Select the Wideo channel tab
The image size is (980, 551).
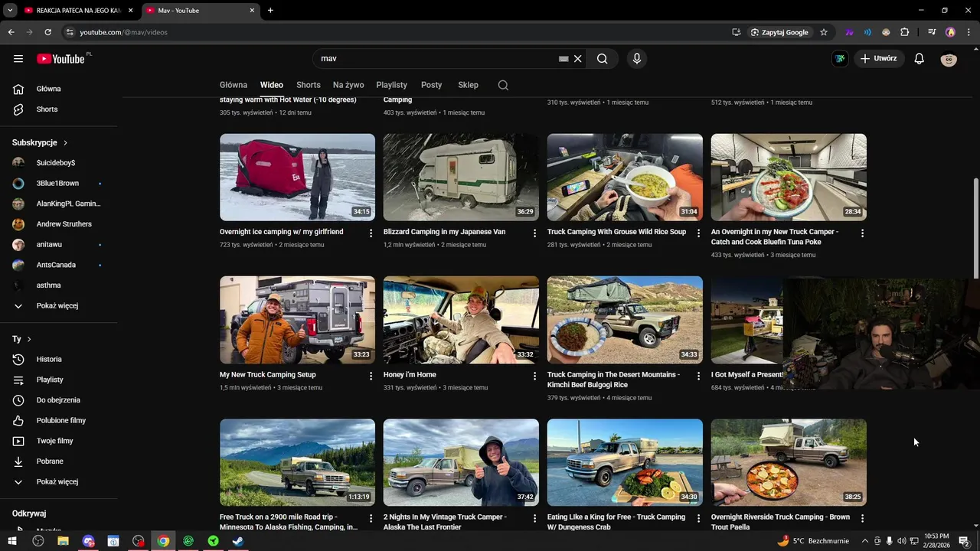(272, 85)
